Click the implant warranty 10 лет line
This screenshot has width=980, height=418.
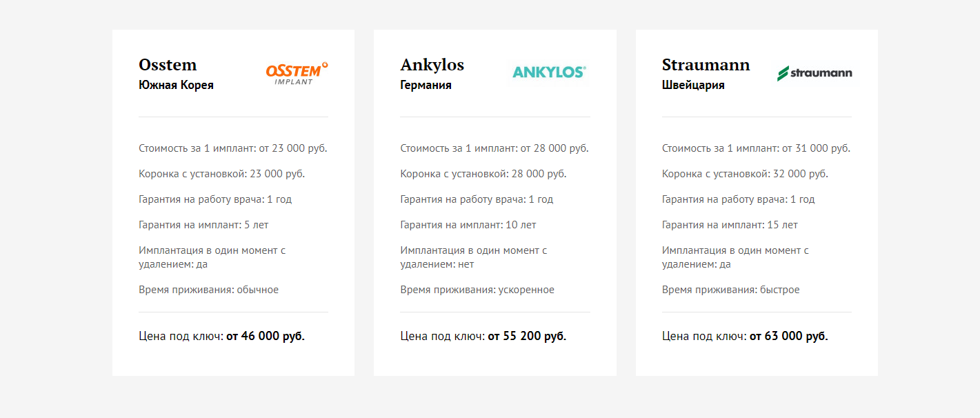pyautogui.click(x=468, y=225)
